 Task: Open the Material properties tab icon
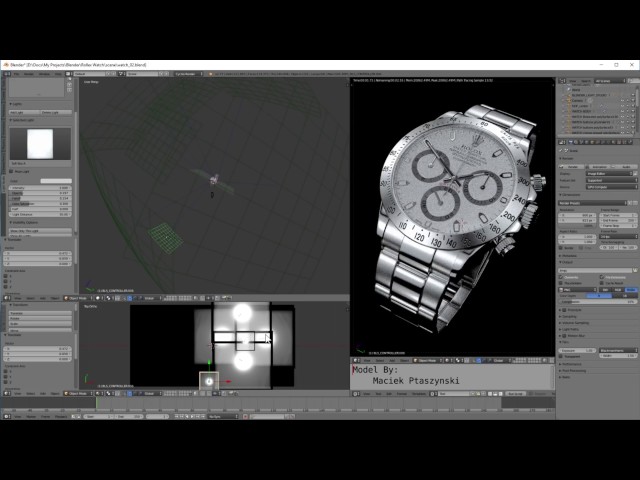(613, 142)
